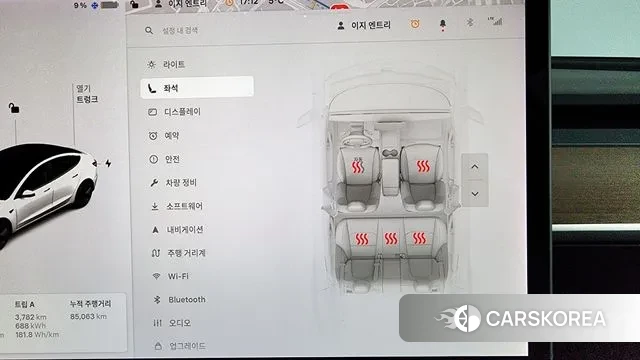
Task: Click the settings search field 설정 내 검색
Action: 180,30
